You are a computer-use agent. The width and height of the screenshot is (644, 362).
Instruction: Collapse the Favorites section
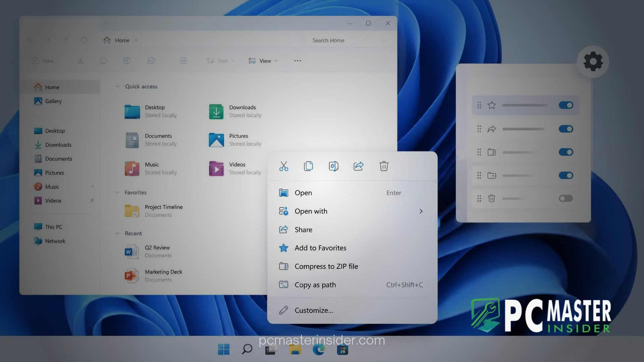117,192
